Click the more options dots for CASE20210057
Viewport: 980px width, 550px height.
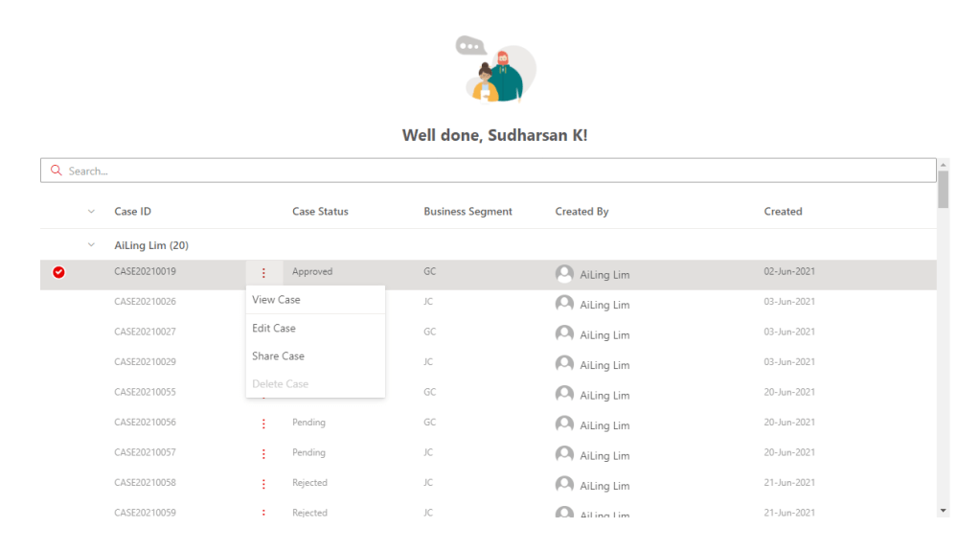[263, 453]
